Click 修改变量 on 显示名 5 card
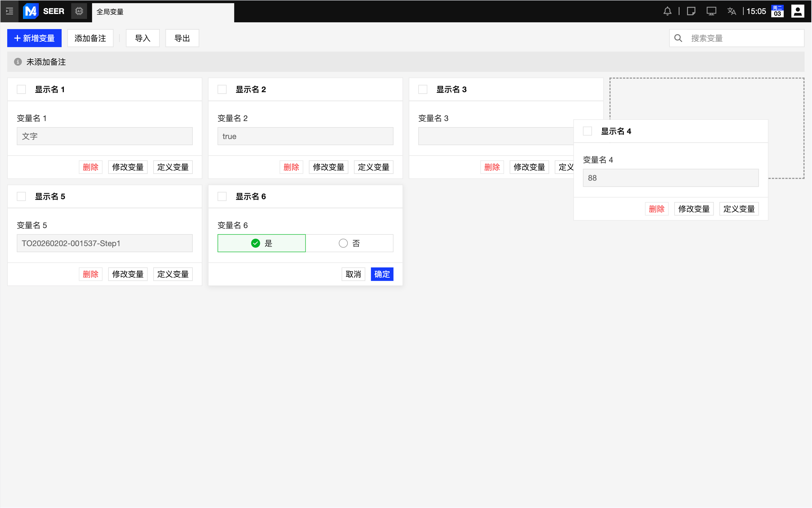 coord(128,274)
